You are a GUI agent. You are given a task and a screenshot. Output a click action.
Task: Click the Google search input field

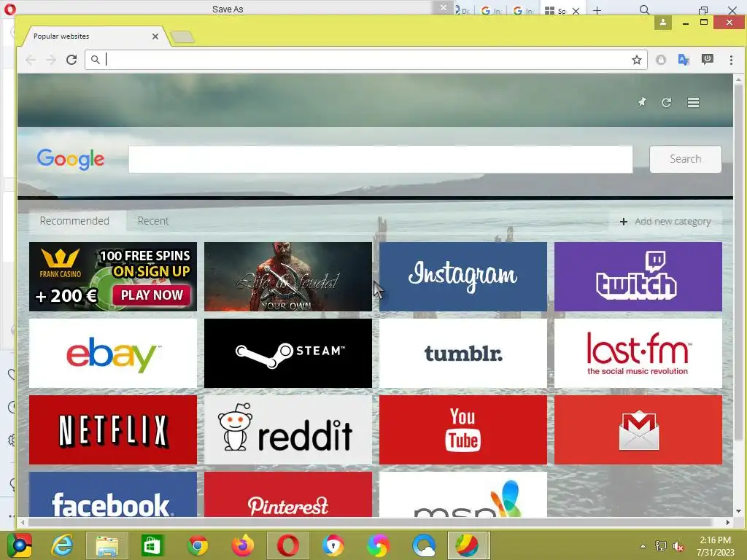click(380, 159)
